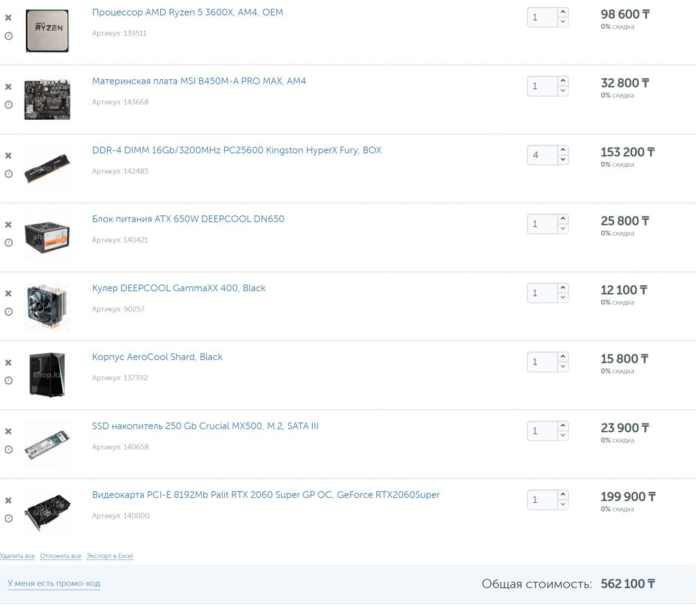Open the 'У меня есть промо-код' link
Screen dimensions: 700x606
coord(54,584)
